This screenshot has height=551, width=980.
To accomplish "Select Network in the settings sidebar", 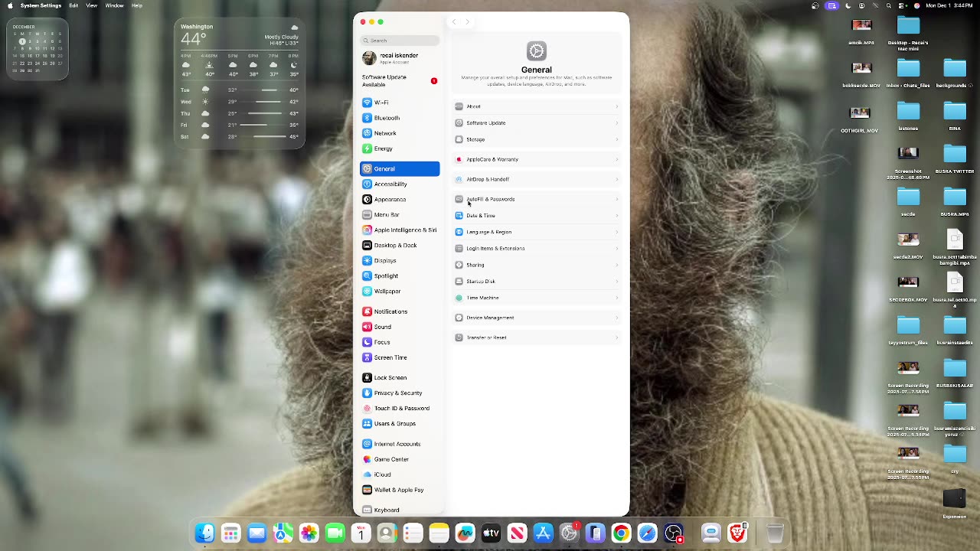I will 400,133.
